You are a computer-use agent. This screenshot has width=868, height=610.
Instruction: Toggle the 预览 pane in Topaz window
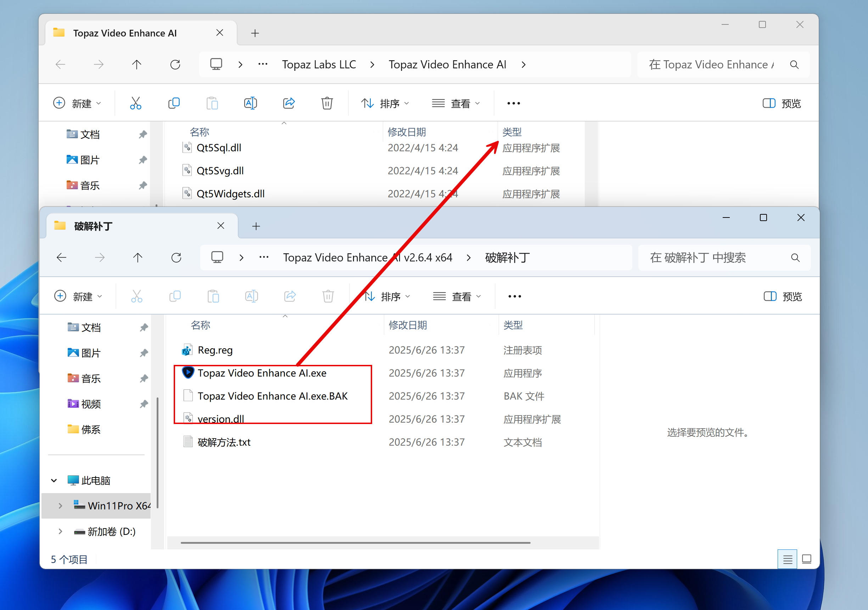point(782,103)
